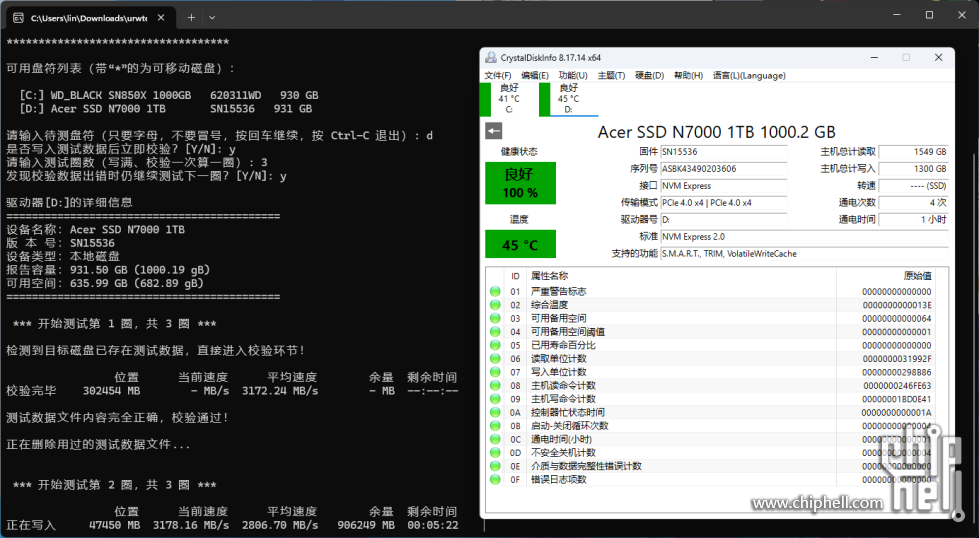Click the green status dot for ID 09

[495, 399]
